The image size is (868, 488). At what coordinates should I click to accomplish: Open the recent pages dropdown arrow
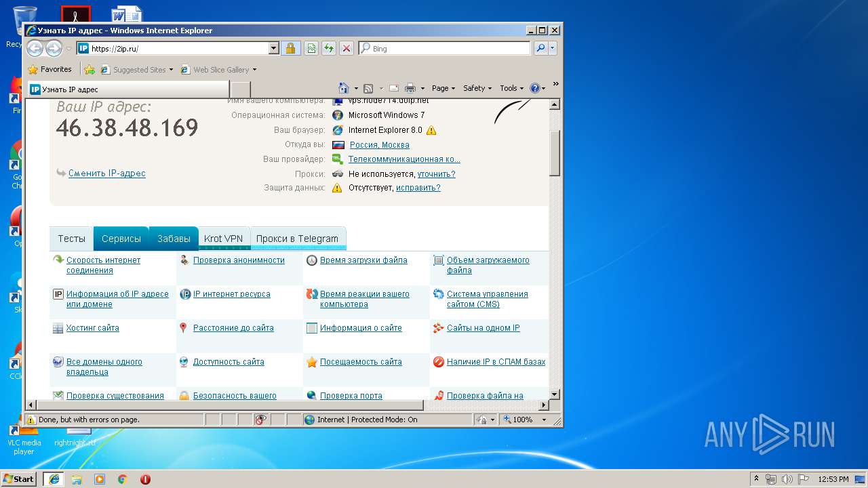[68, 49]
